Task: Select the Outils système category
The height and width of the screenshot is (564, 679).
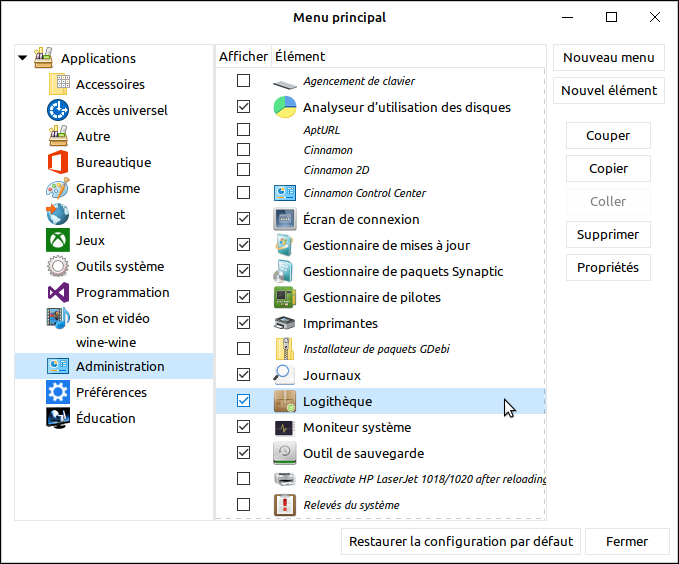Action: coord(120,266)
